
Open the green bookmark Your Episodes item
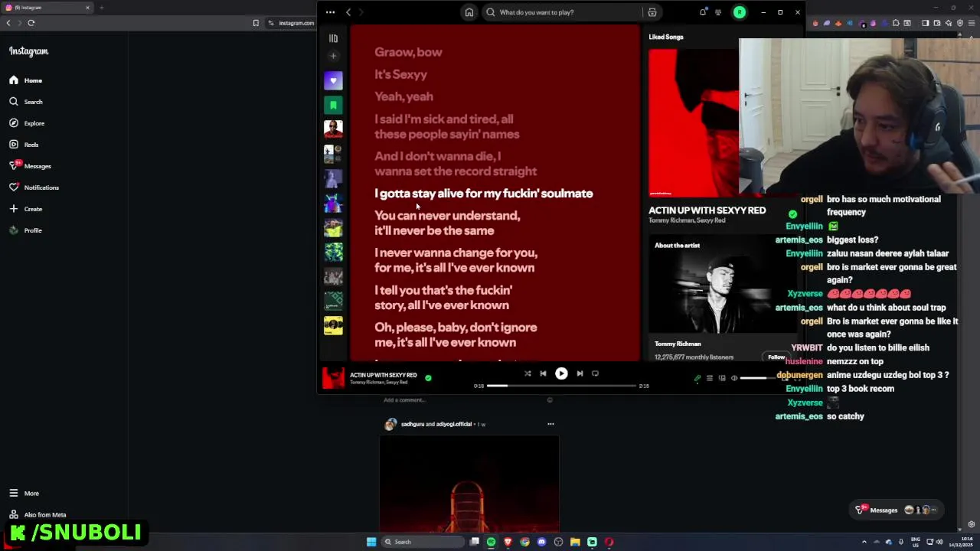click(333, 105)
